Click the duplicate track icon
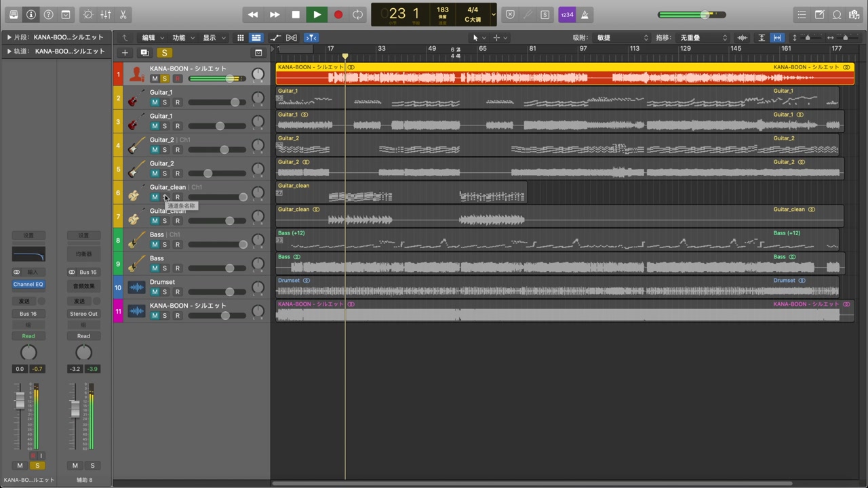Screen dimensions: 868x488 pos(144,53)
